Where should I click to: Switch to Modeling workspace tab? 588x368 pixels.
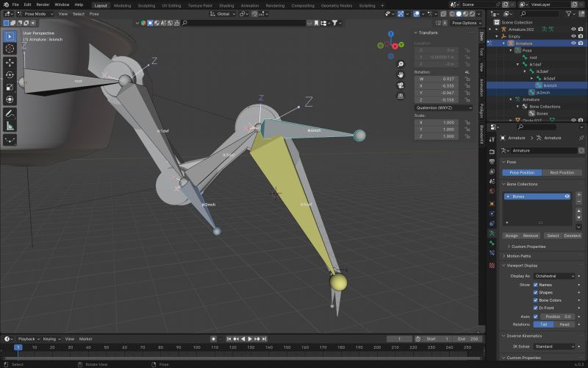click(x=122, y=6)
